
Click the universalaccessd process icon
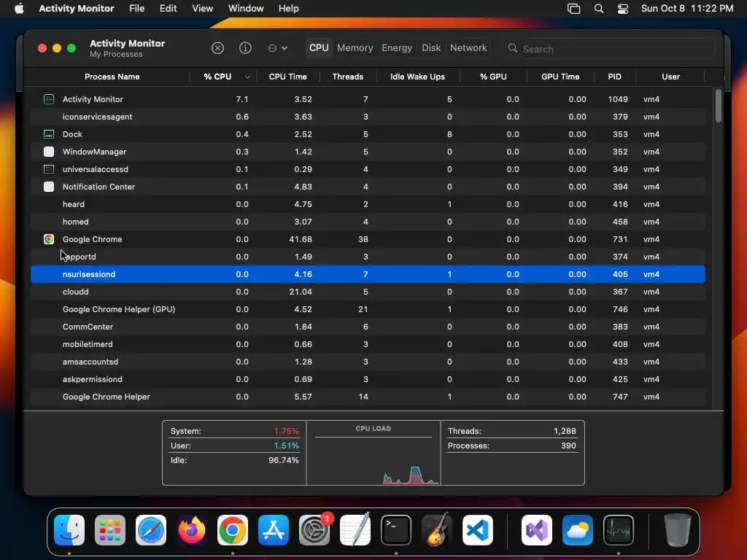pyautogui.click(x=49, y=169)
